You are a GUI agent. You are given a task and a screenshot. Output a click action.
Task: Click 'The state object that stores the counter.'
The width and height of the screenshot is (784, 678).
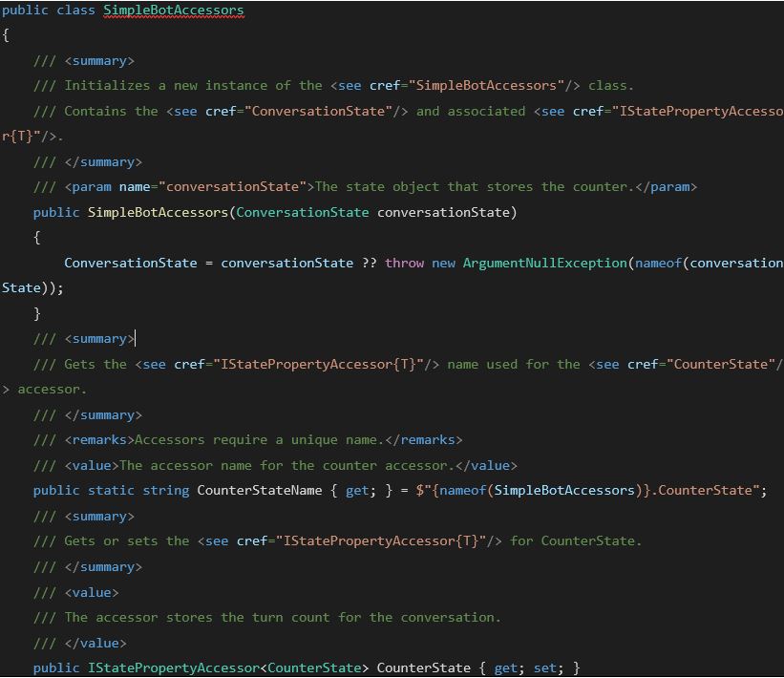(475, 187)
